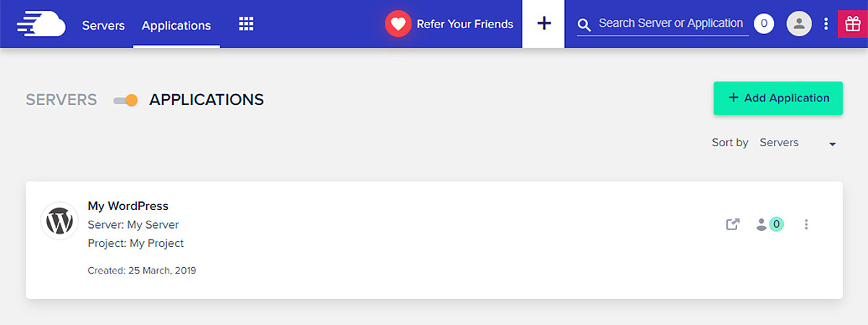Click the WordPress logo thumbnail
This screenshot has height=325, width=868.
click(x=59, y=221)
